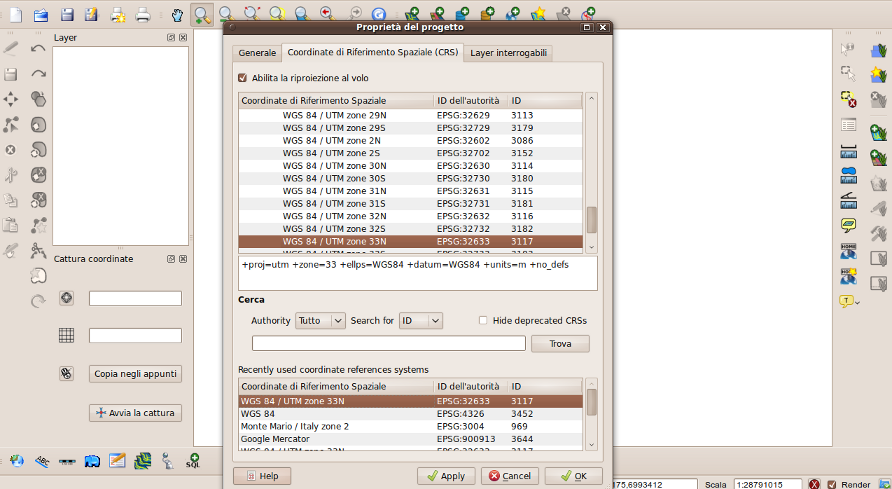Screen dimensions: 892x489
Task: Undock the Cattura coordinate panel
Action: click(171, 259)
